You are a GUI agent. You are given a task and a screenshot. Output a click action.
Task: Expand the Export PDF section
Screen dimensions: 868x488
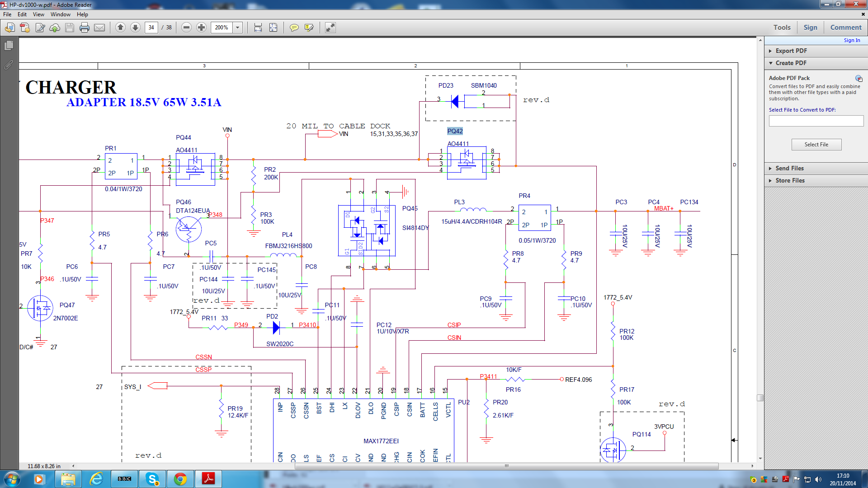pyautogui.click(x=791, y=51)
